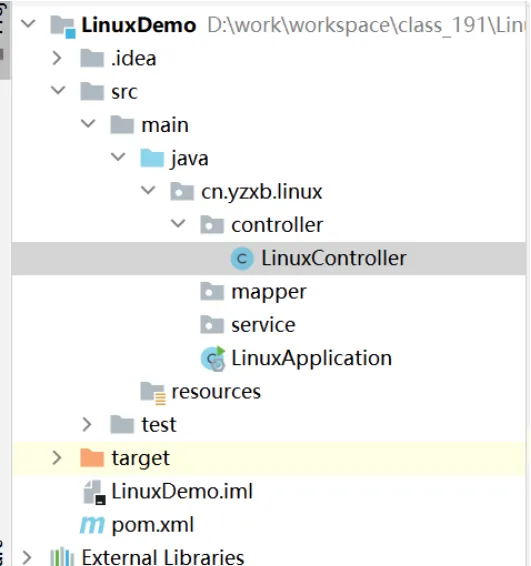The height and width of the screenshot is (566, 531).
Task: Click the LinuxApplication run class icon
Action: click(213, 358)
